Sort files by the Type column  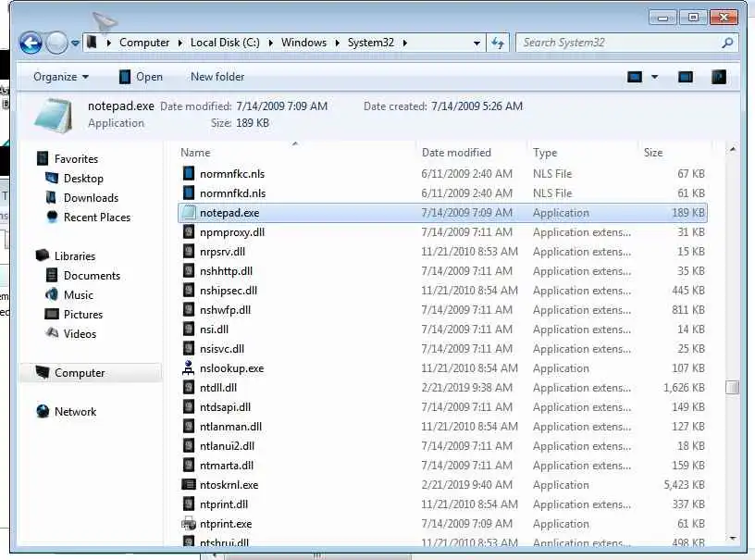click(x=545, y=153)
